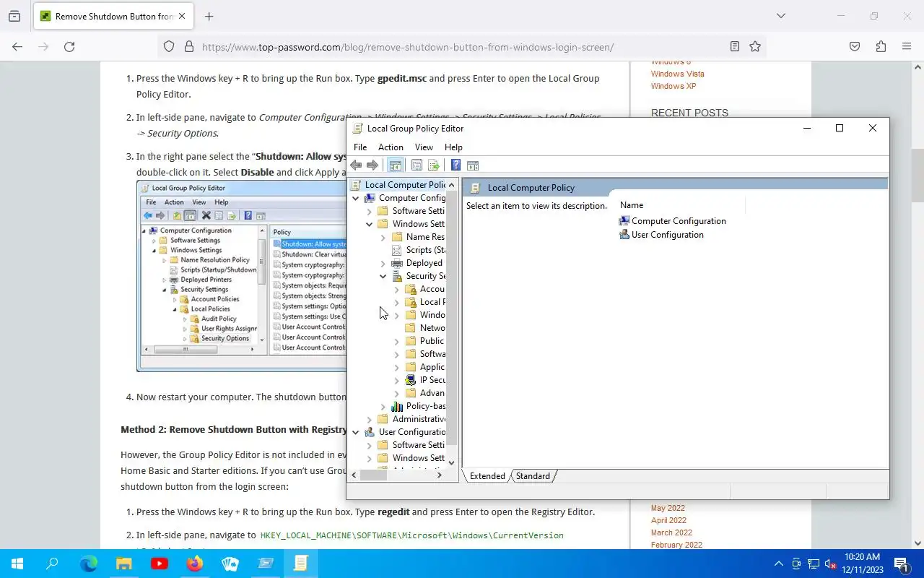Open Firefox View icon left of the tabs

pos(14,16)
